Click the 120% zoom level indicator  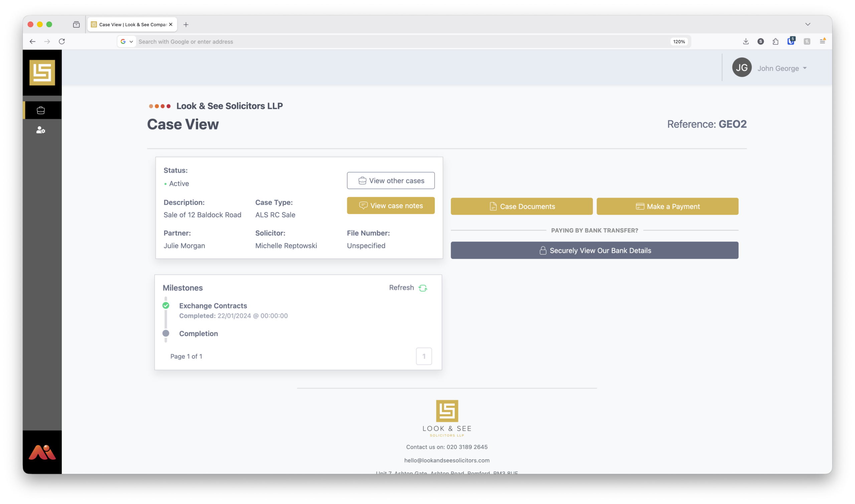click(x=679, y=41)
